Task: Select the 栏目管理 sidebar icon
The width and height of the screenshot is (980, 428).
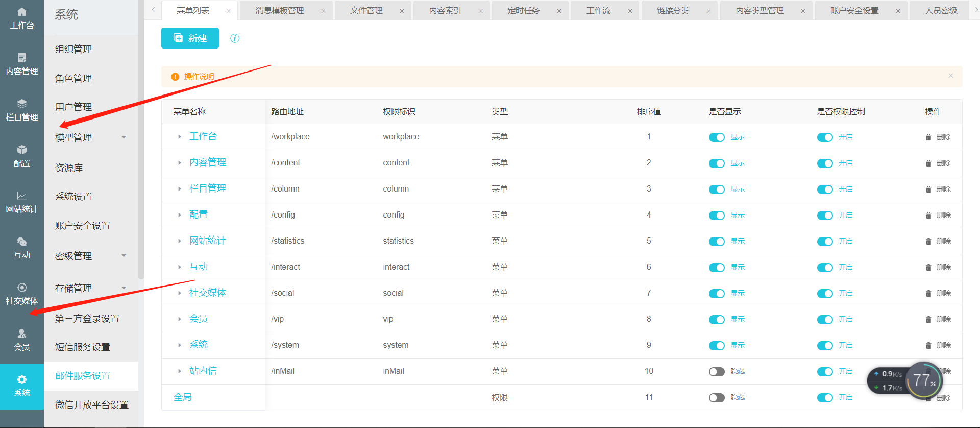Action: (x=21, y=104)
